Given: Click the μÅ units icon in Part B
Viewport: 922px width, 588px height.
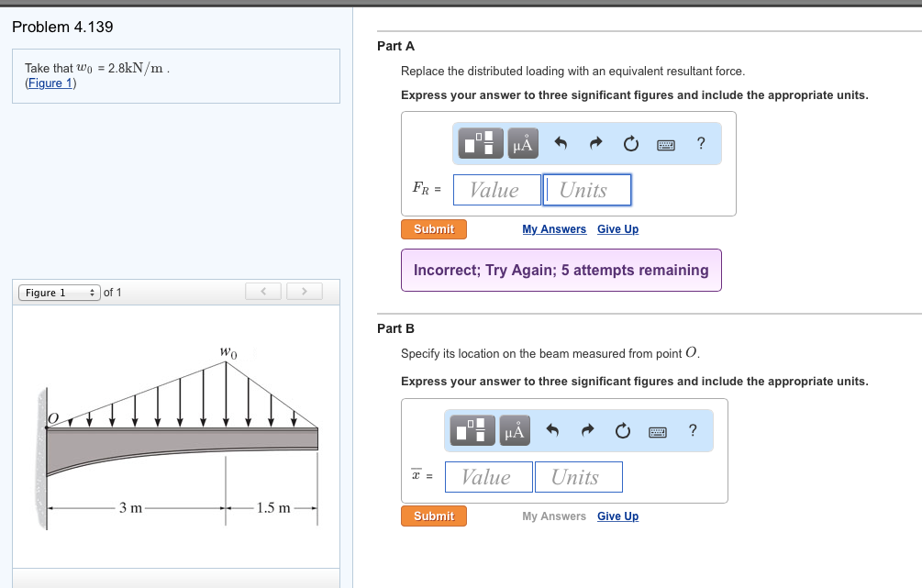Looking at the screenshot, I should pos(513,430).
